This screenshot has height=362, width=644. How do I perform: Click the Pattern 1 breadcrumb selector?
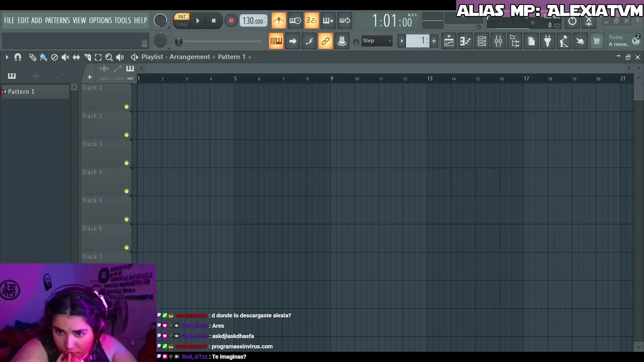point(231,57)
